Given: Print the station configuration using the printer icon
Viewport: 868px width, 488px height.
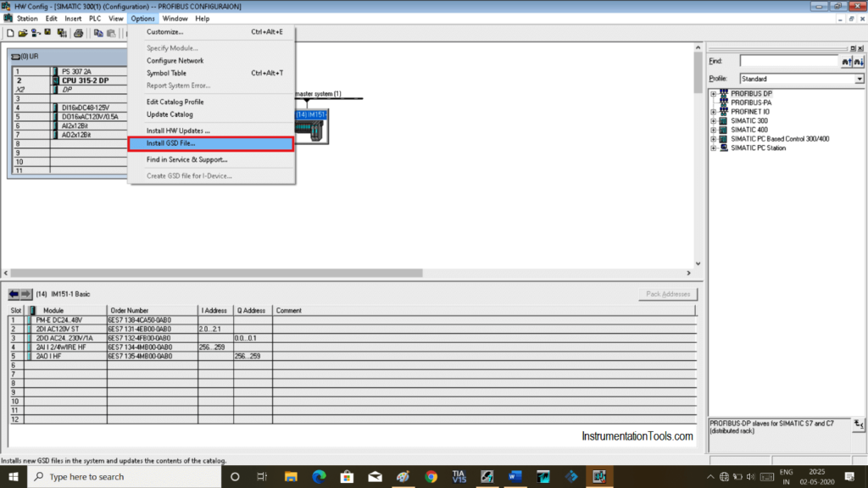Looking at the screenshot, I should point(79,33).
